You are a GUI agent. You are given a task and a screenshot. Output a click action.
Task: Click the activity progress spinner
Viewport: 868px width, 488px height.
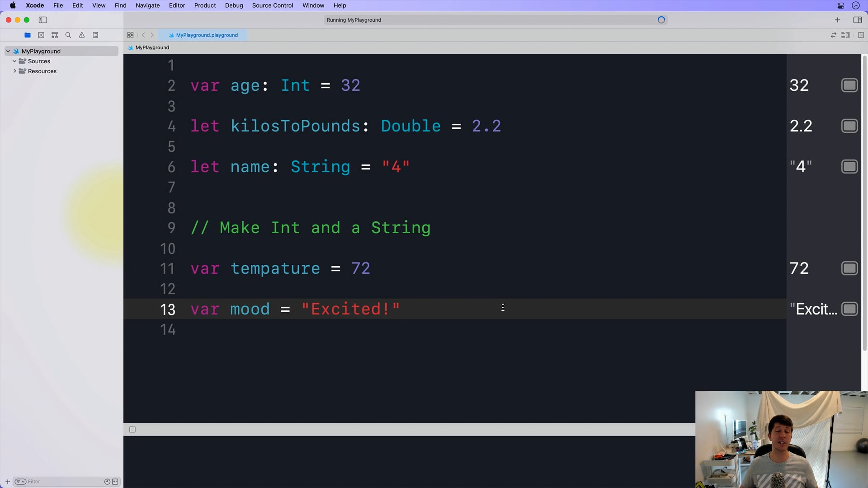(661, 20)
